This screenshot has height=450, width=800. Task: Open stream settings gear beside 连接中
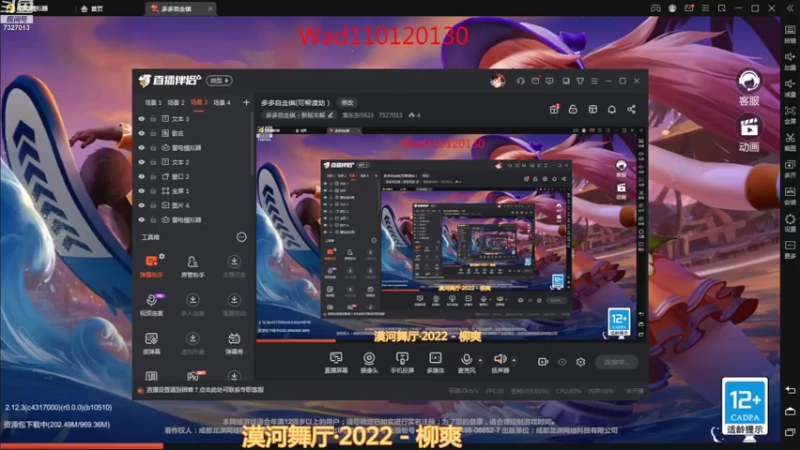point(581,362)
